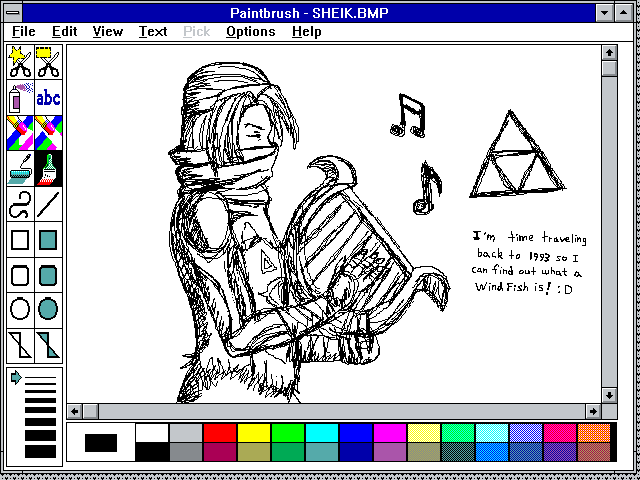Select the free-form Scissors tool
The image size is (640, 480).
click(x=20, y=62)
